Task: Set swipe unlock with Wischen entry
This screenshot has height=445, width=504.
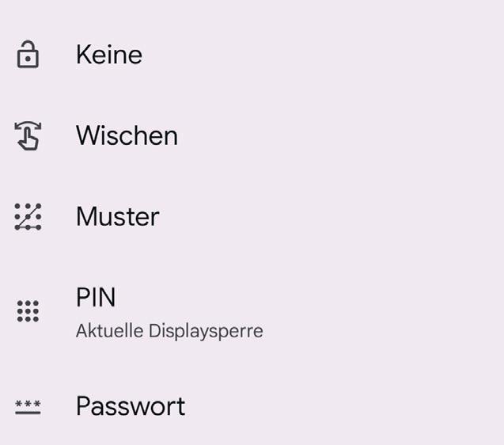Action: pos(252,135)
